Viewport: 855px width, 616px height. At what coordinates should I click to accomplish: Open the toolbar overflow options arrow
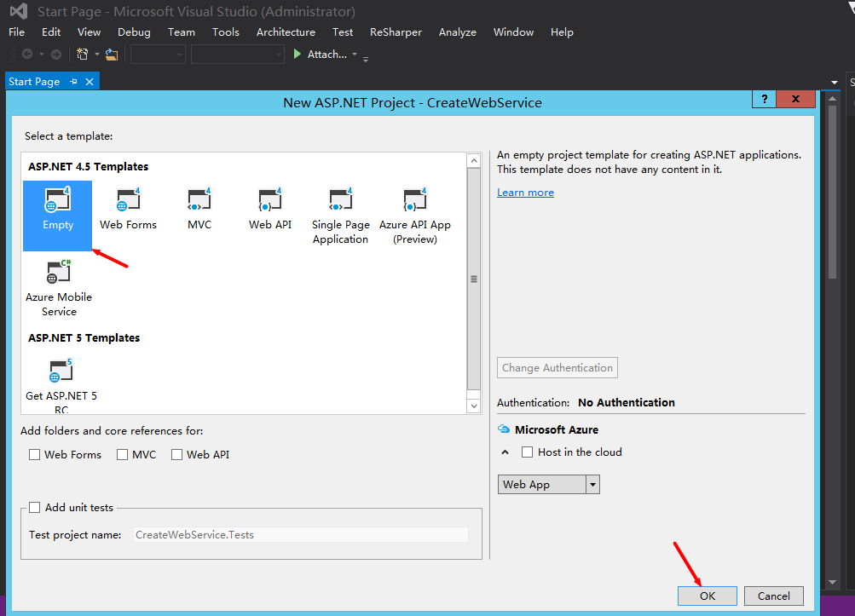(366, 59)
